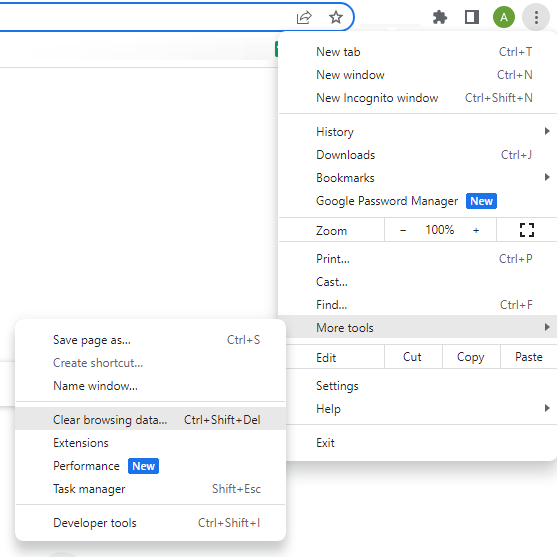Open Extensions from More tools submenu
This screenshot has height=557, width=557.
[150, 443]
